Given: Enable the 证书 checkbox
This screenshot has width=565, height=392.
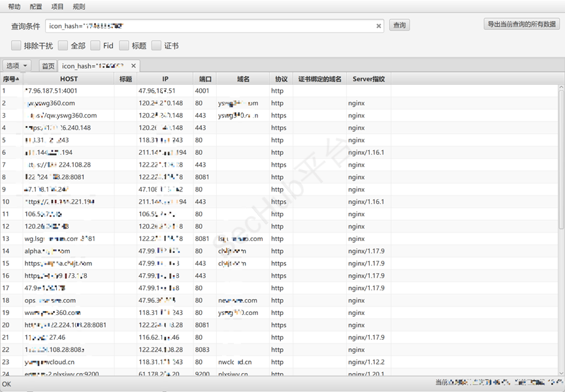Looking at the screenshot, I should coord(157,46).
